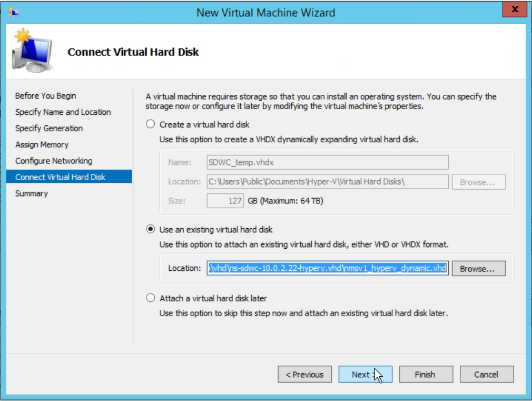Open Specify Name and Location step

tap(63, 112)
